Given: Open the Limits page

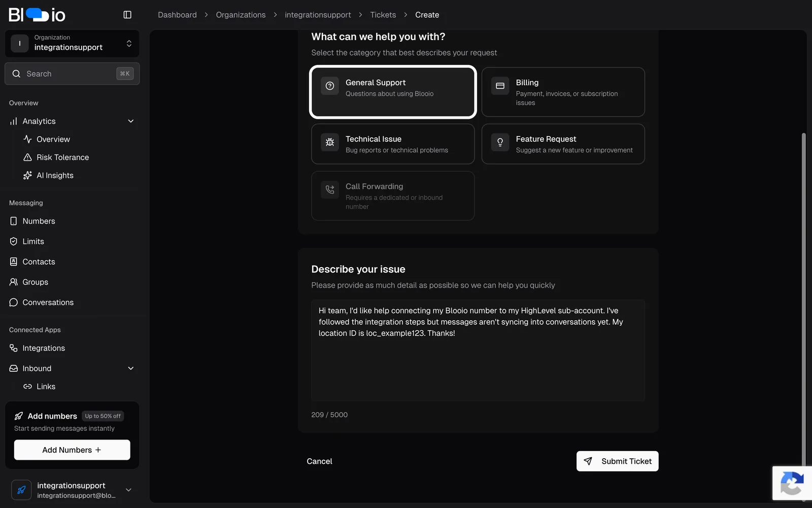Looking at the screenshot, I should pyautogui.click(x=33, y=241).
